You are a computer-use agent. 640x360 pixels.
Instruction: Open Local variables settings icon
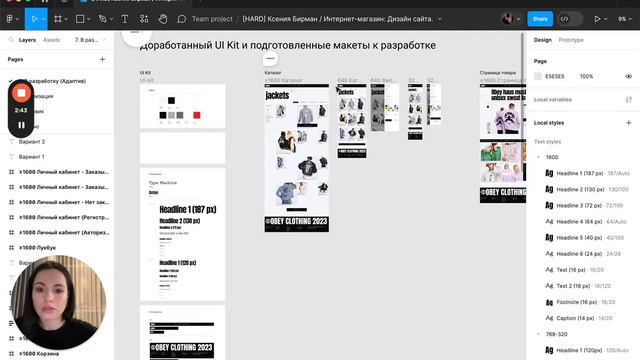tap(629, 100)
